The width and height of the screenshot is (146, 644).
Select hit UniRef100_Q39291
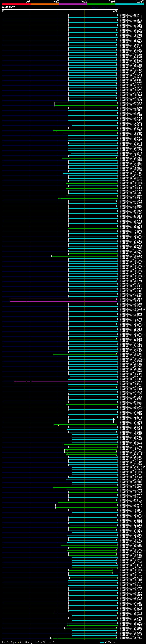pos(131,25)
